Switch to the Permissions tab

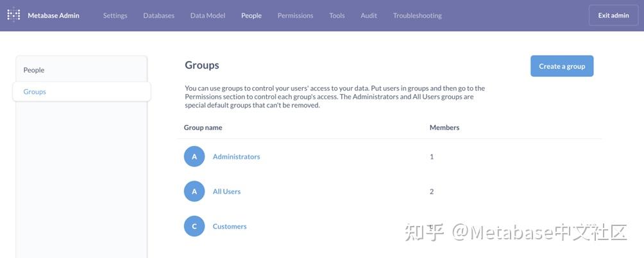(x=295, y=15)
